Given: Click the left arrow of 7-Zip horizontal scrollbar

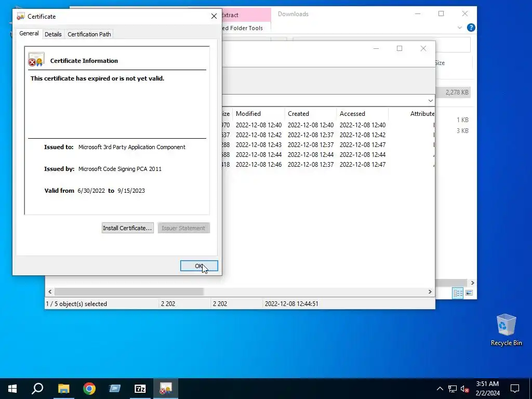Looking at the screenshot, I should 50,292.
